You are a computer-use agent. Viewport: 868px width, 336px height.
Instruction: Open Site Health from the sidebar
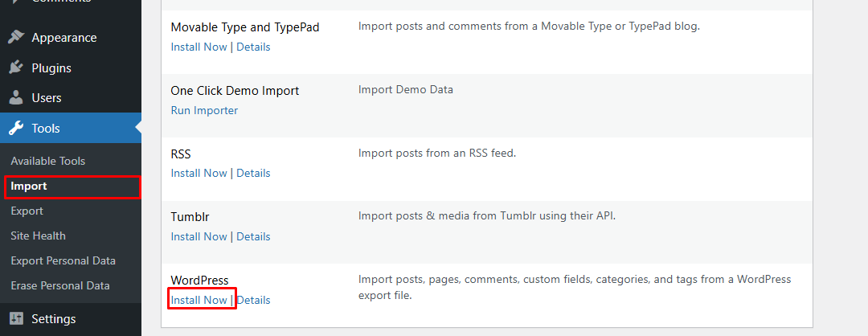pyautogui.click(x=38, y=236)
